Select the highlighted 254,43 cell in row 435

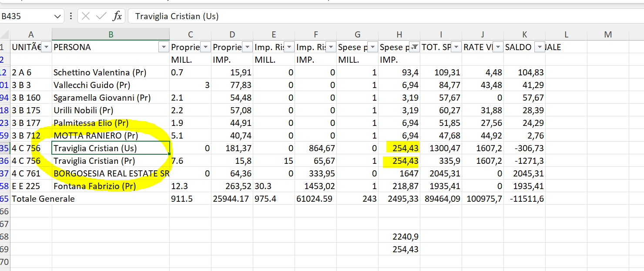point(399,148)
